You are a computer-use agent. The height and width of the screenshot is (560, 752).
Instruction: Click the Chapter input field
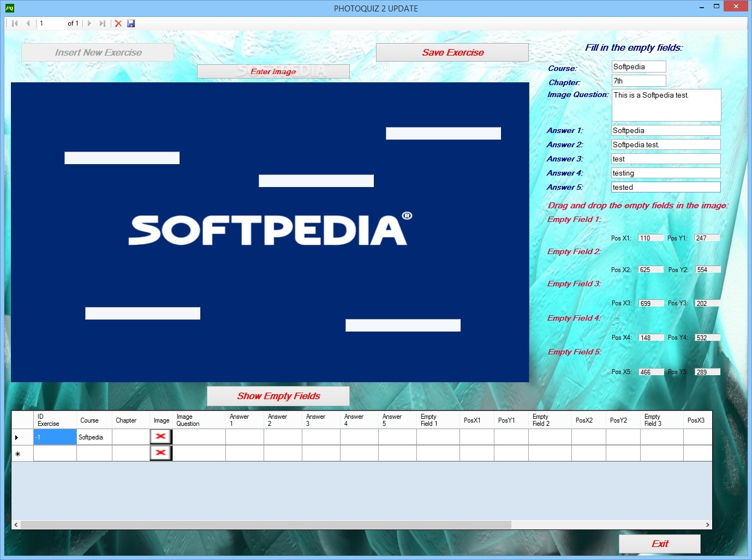(639, 81)
